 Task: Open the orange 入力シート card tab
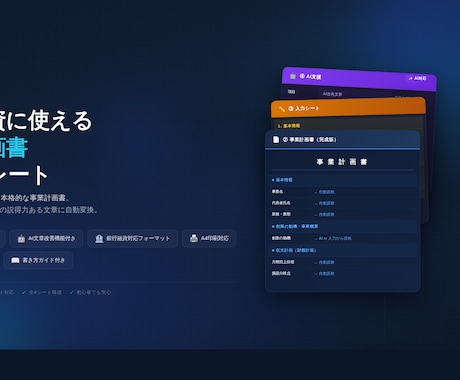click(x=348, y=108)
